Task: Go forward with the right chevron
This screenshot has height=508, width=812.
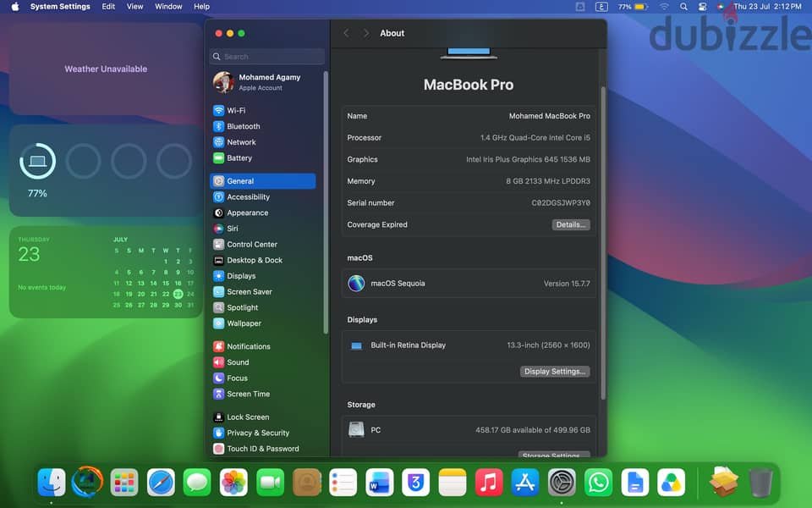Action: pyautogui.click(x=366, y=33)
